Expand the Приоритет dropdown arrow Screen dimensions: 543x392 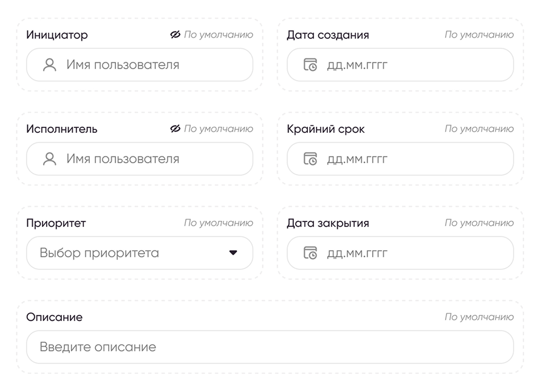[x=233, y=253]
